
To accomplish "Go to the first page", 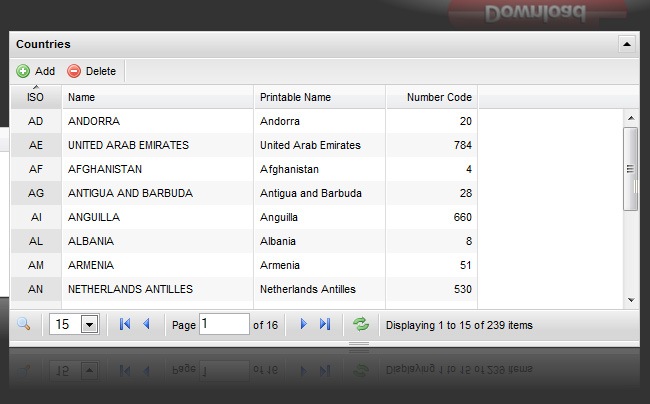I will (125, 324).
